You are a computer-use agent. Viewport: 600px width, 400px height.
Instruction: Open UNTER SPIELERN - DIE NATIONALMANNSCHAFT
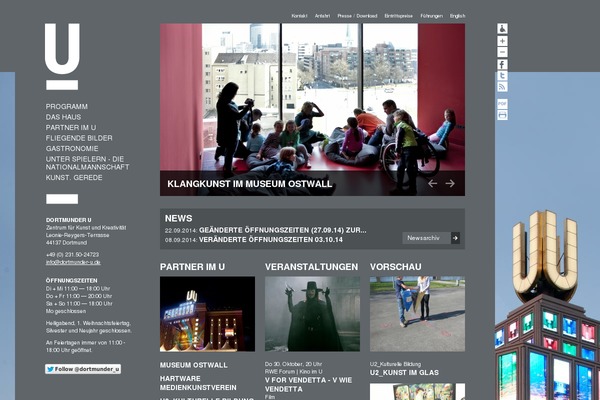pos(87,163)
